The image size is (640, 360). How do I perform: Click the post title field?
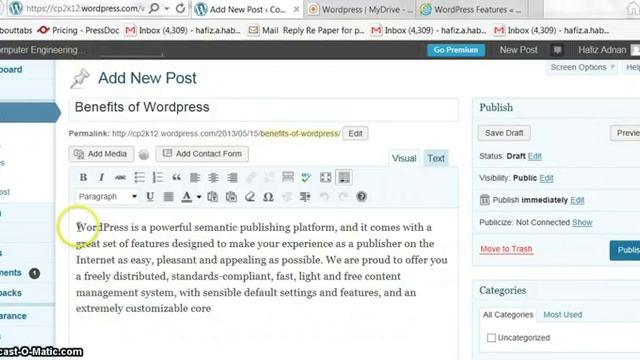click(x=264, y=109)
